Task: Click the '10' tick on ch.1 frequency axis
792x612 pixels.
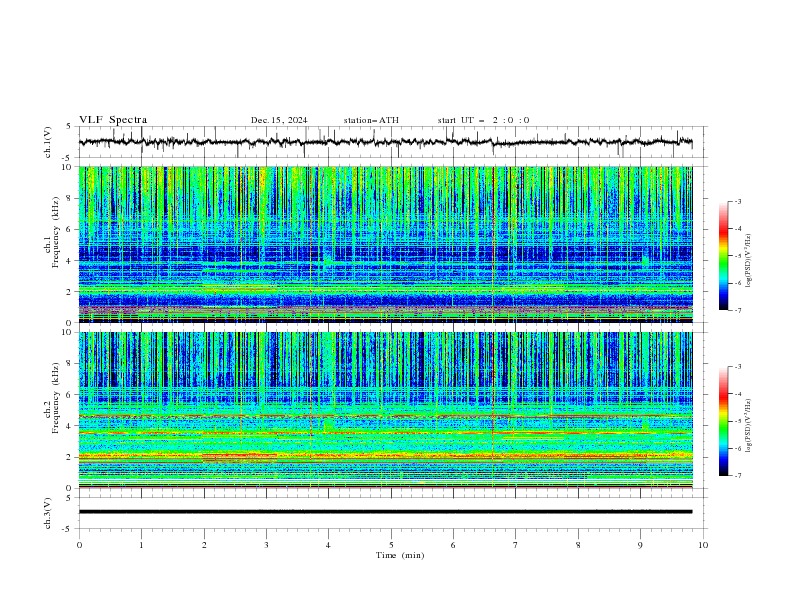Action: [x=70, y=167]
